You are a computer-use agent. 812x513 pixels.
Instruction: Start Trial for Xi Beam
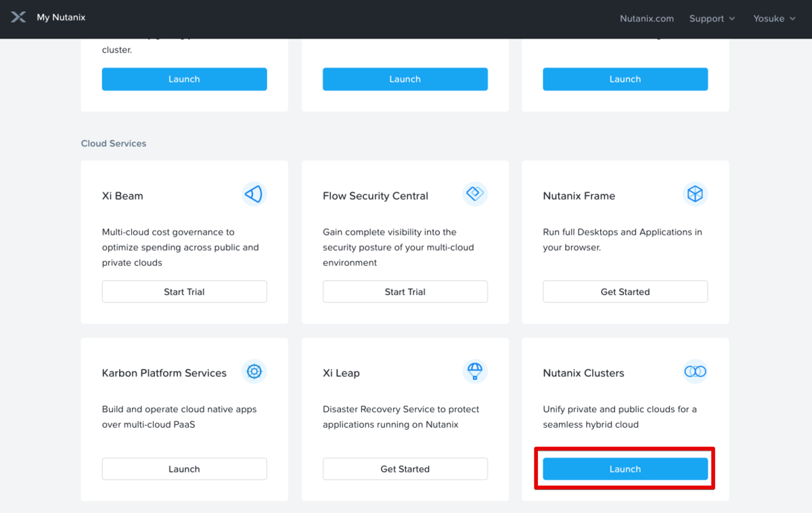184,292
